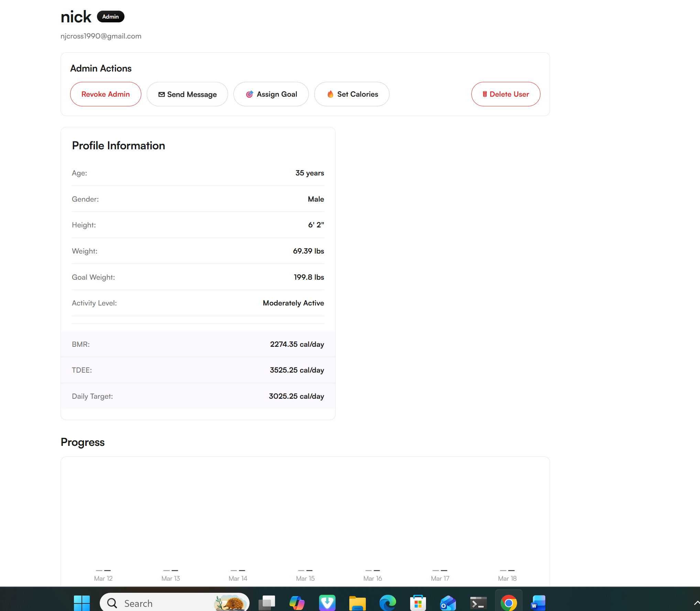Click the flame icon on Set Calories
This screenshot has width=700, height=611.
330,94
